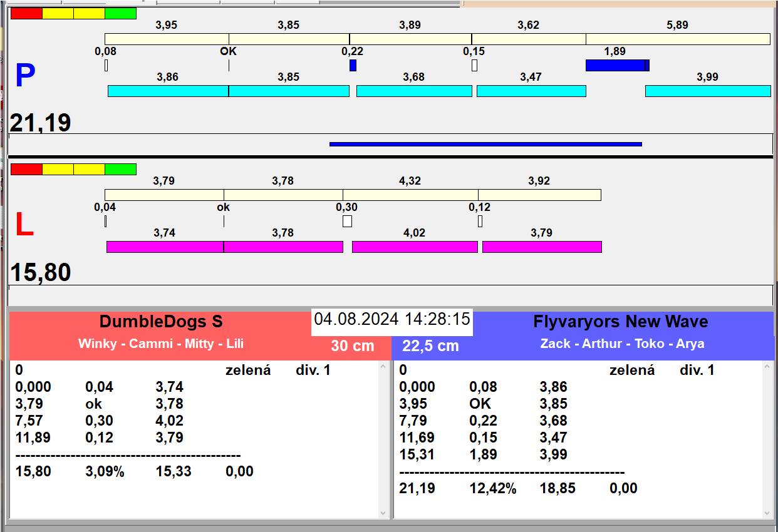778x532 pixels.
Task: Click the 30 cm jump height label
Action: point(352,345)
